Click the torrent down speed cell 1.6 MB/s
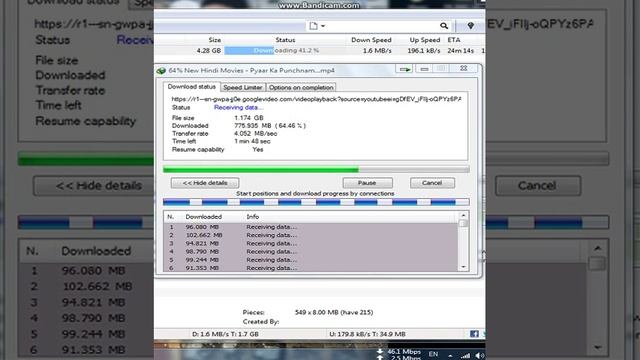 (x=377, y=51)
